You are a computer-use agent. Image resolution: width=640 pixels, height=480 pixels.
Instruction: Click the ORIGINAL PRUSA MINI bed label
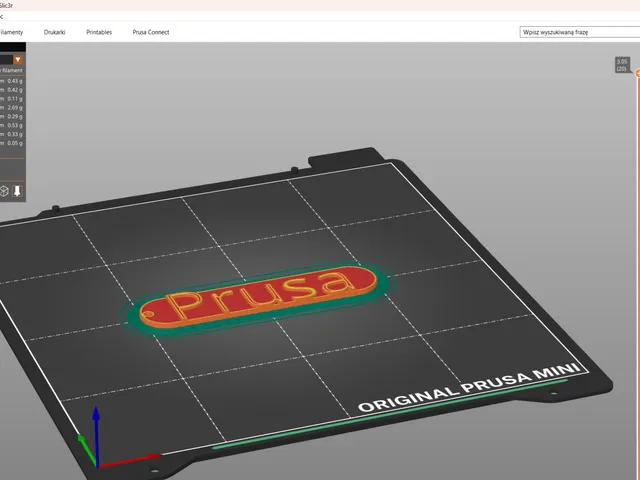point(469,387)
